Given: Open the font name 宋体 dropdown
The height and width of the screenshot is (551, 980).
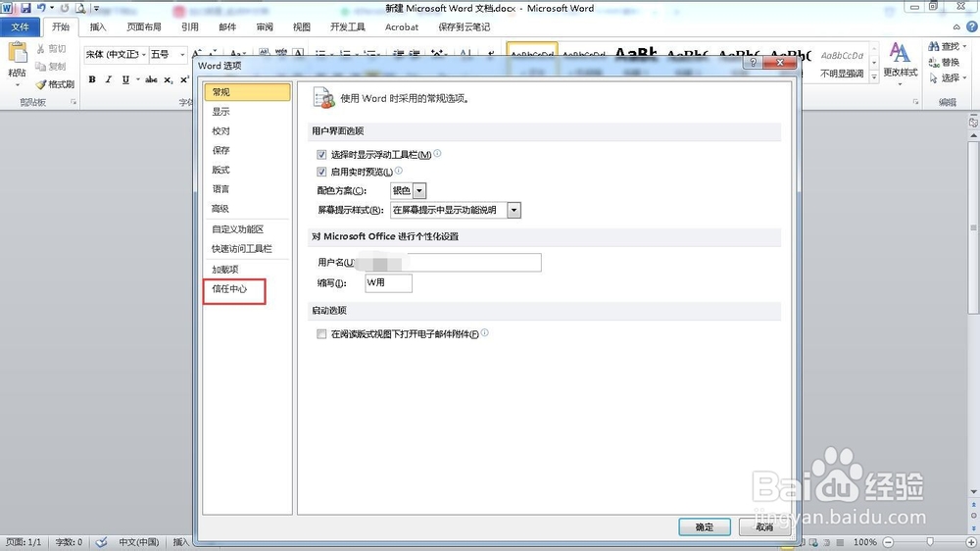Looking at the screenshot, I should [x=144, y=54].
